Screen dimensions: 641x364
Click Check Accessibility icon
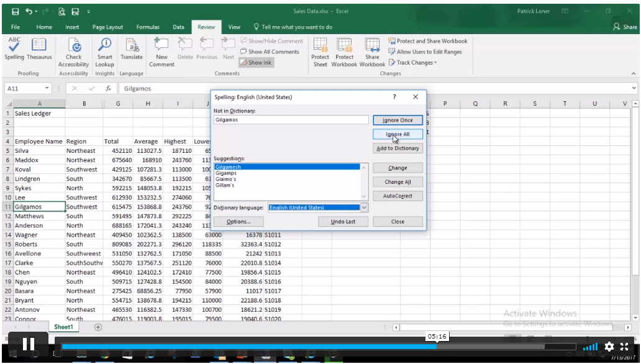[73, 52]
